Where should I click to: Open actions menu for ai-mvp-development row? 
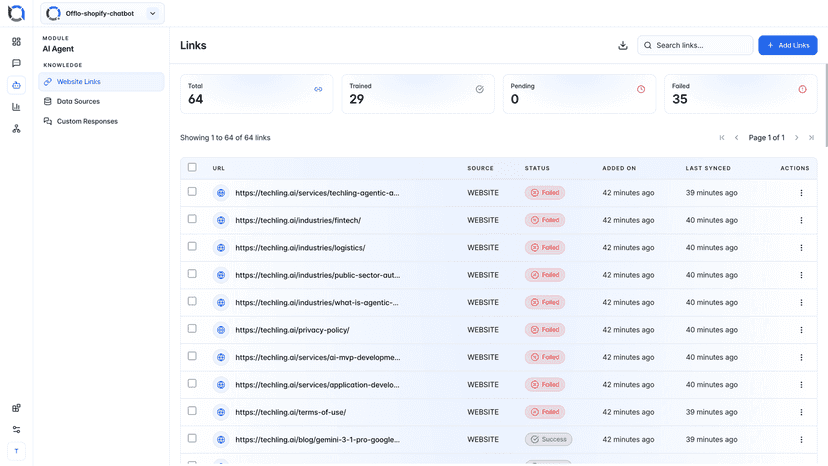801,357
